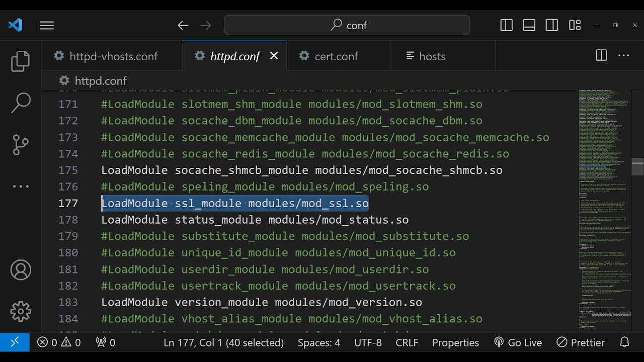Toggle the bottom panel layout
Screen dimensions: 644x362
click(529, 25)
